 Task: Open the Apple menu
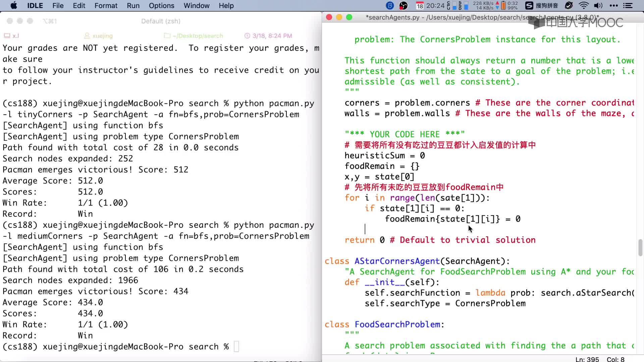point(14,5)
